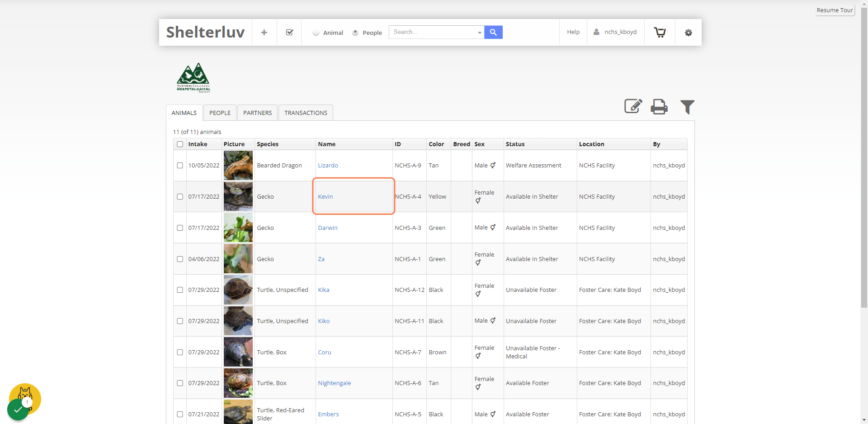Open Lizardo's animal record

pos(328,166)
